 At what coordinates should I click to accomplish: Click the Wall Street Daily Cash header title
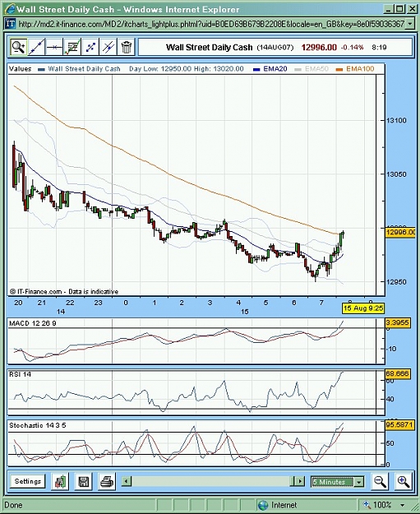209,48
